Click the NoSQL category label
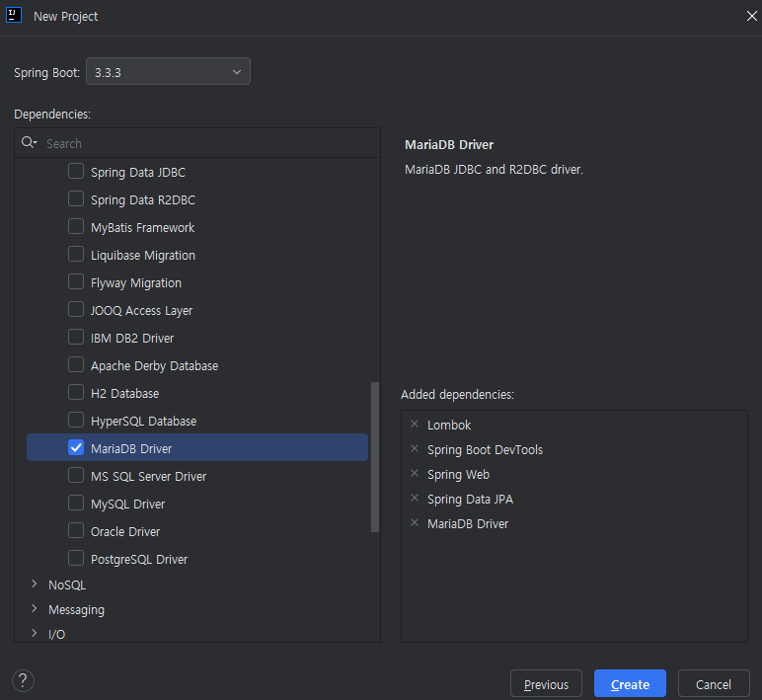This screenshot has height=700, width=762. click(67, 584)
